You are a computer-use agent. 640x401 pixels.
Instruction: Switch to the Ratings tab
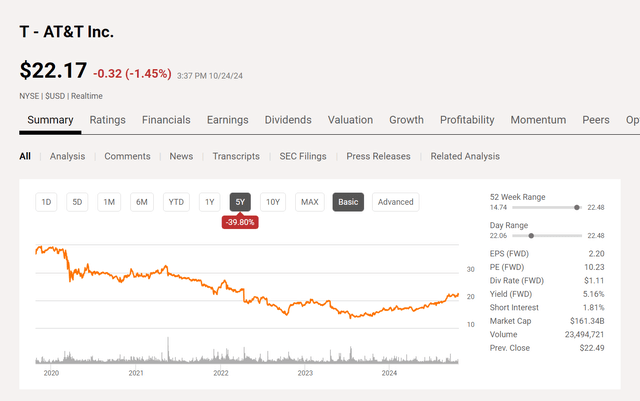pos(107,120)
